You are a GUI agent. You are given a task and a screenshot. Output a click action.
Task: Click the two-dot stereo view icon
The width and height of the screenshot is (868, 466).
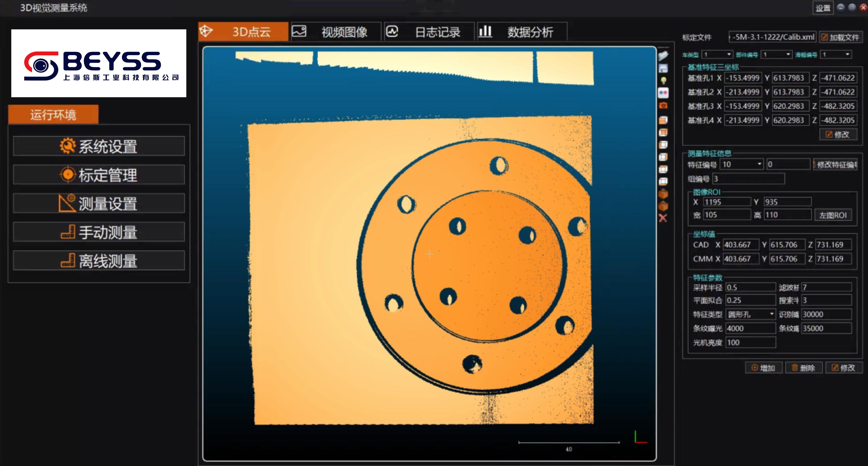point(663,93)
